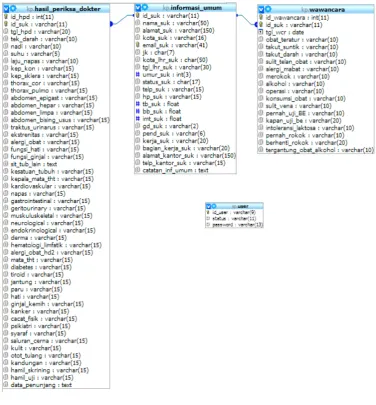Select the 'thorax_pulmo : varchar(15)' column

(x=49, y=90)
